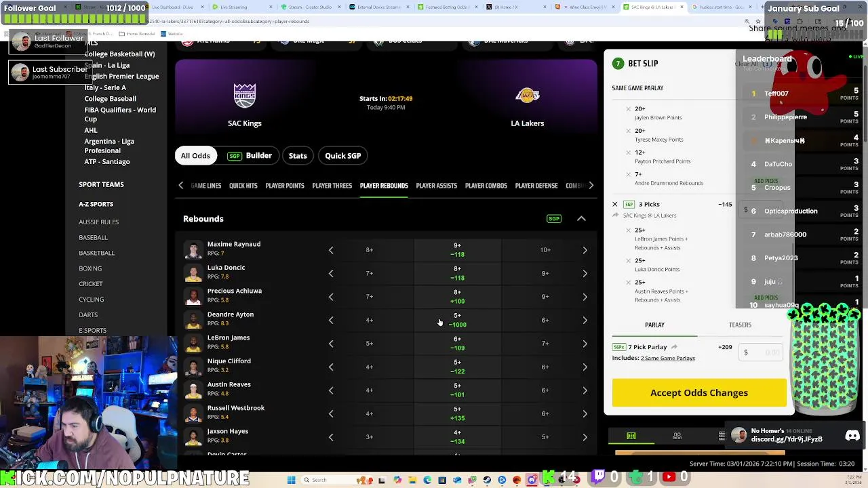This screenshot has width=868, height=488.
Task: Share the 7 Pick Parlay
Action: coord(674,347)
